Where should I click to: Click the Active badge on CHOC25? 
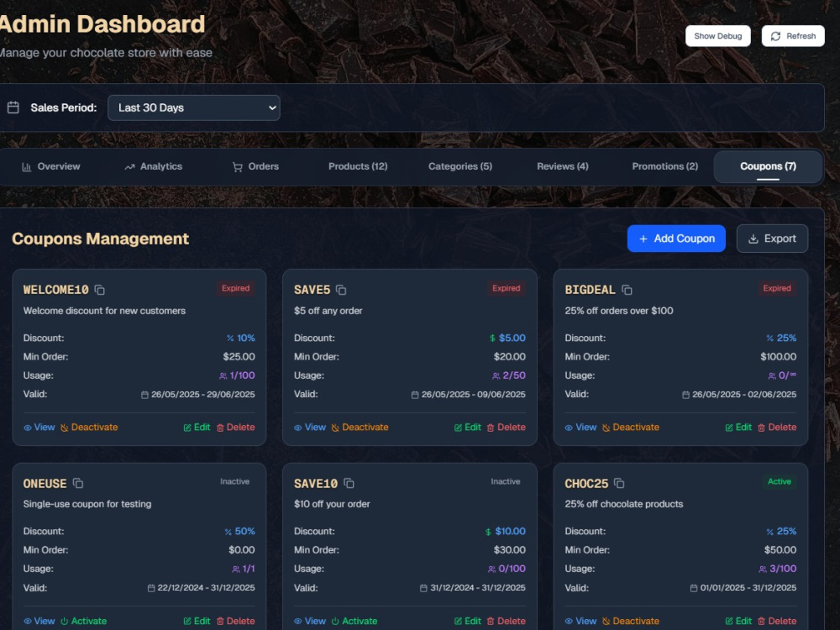tap(779, 481)
